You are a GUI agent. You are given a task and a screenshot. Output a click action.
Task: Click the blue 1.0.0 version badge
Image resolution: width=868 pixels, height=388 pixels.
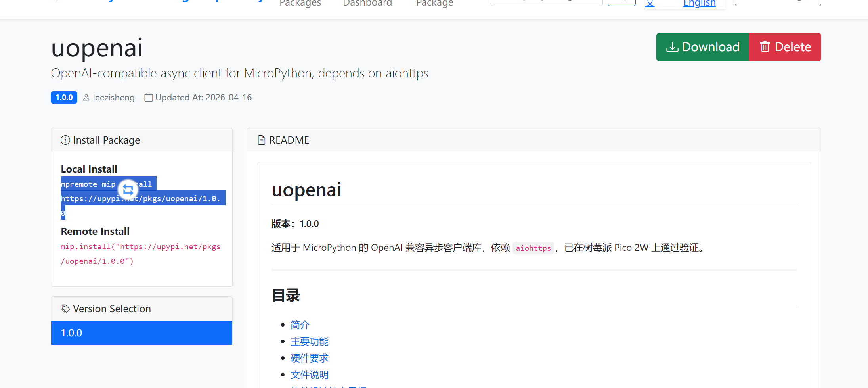pyautogui.click(x=64, y=98)
